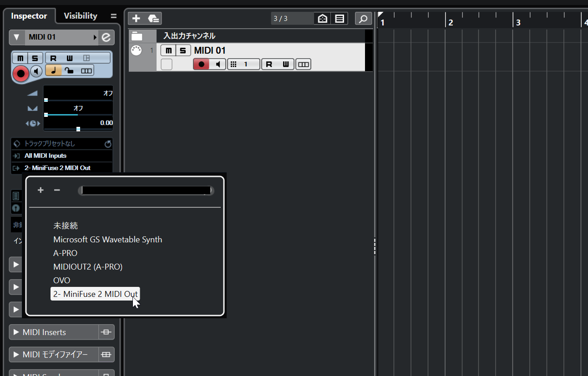Toggle Write automation in Inspector
Screen dimensions: 588x376
[x=69, y=58]
